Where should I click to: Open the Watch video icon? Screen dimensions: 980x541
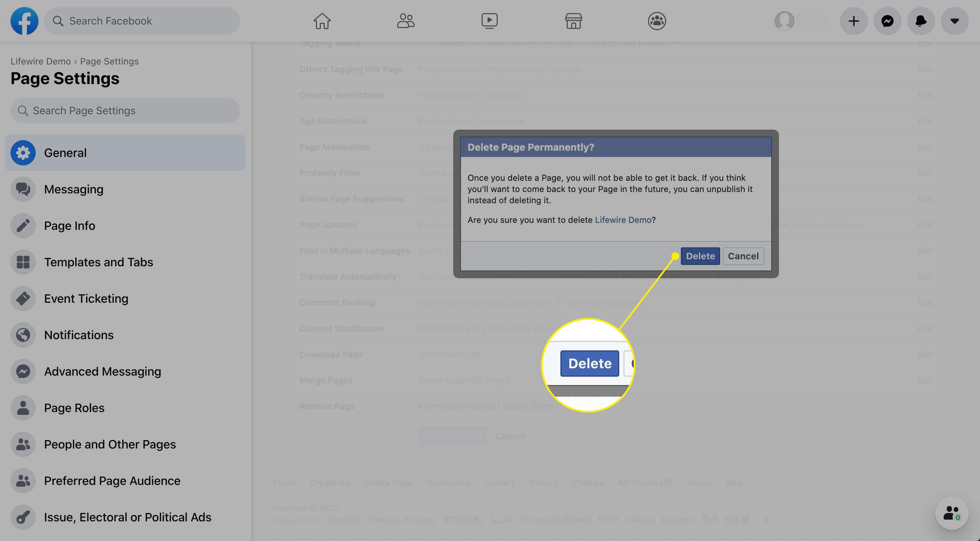coord(489,21)
